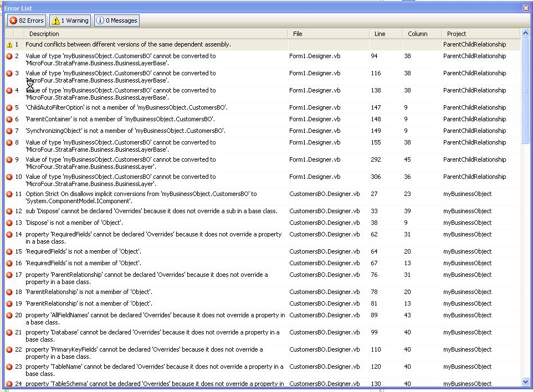Toggle the 0 Messages filter button
The height and width of the screenshot is (392, 533).
point(116,20)
